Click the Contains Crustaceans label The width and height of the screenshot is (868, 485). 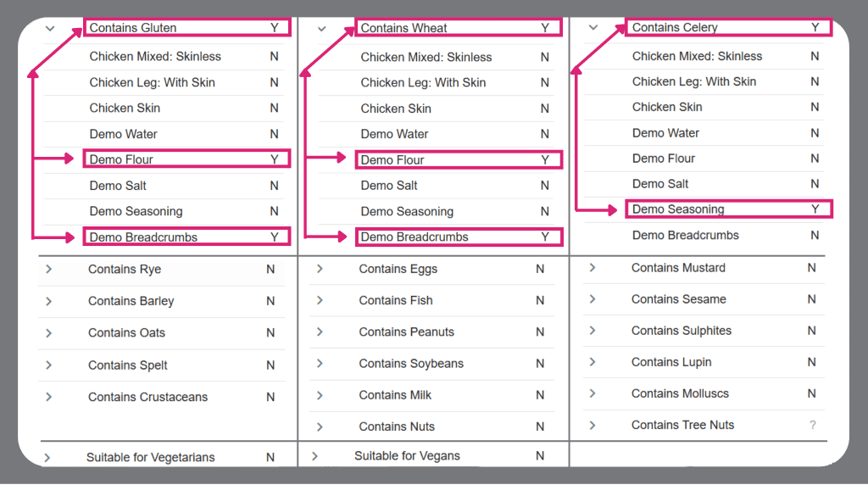click(x=147, y=397)
